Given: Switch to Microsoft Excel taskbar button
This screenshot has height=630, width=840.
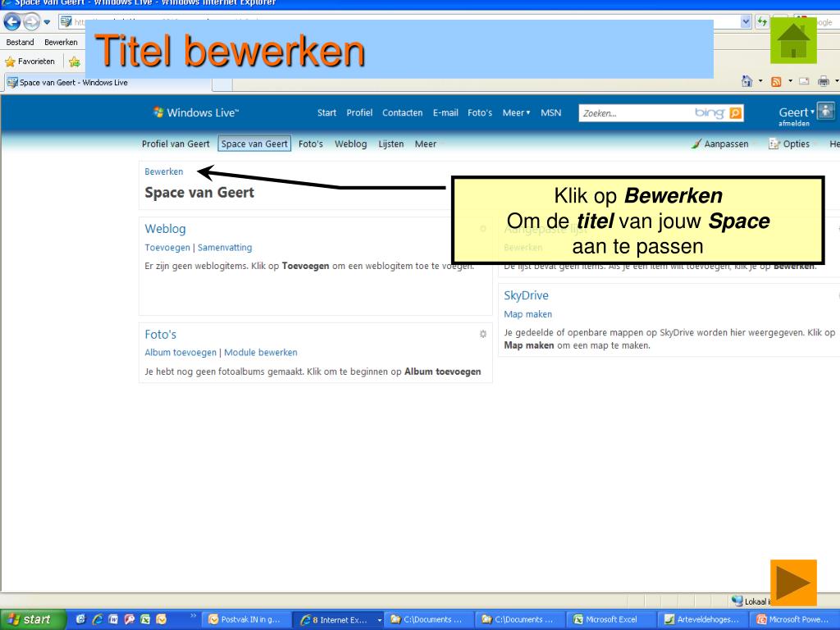Looking at the screenshot, I should pos(610,620).
